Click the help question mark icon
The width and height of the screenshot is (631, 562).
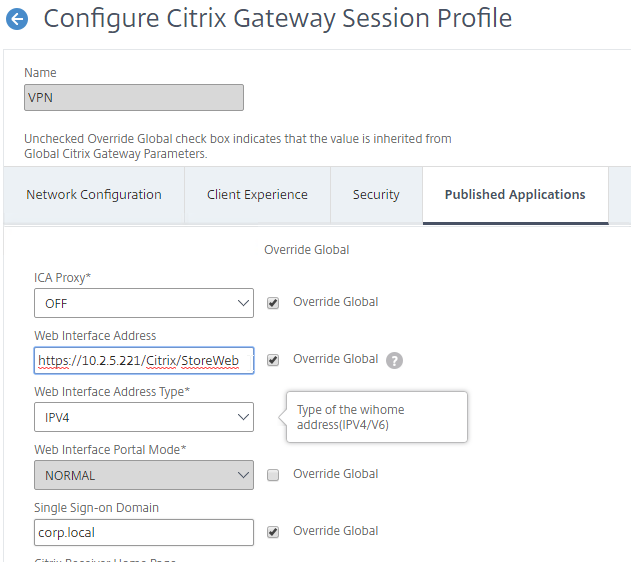pyautogui.click(x=394, y=360)
